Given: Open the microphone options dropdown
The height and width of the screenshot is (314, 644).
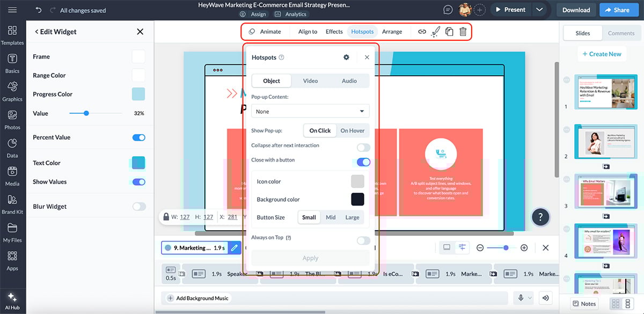Looking at the screenshot, I should 529,297.
